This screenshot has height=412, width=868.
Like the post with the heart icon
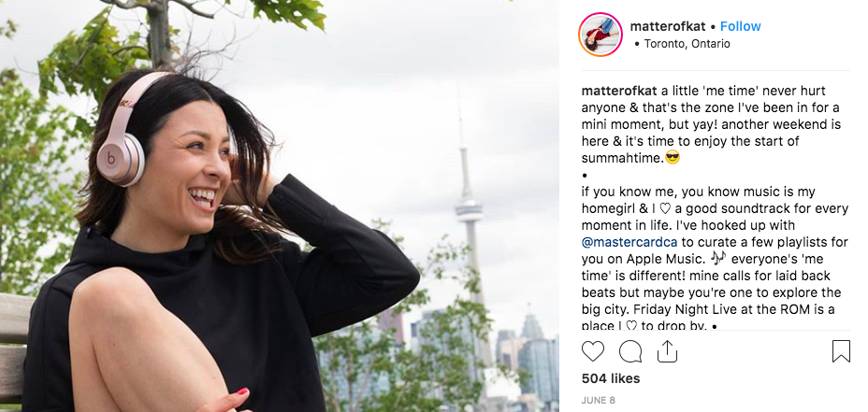(x=593, y=351)
